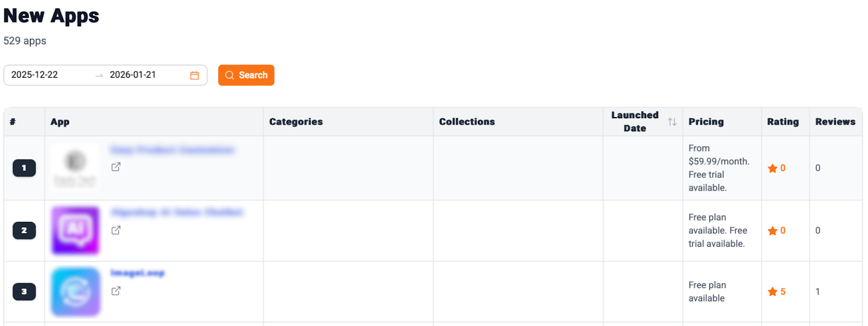
Task: Click the star showing rating 5
Action: pos(773,292)
